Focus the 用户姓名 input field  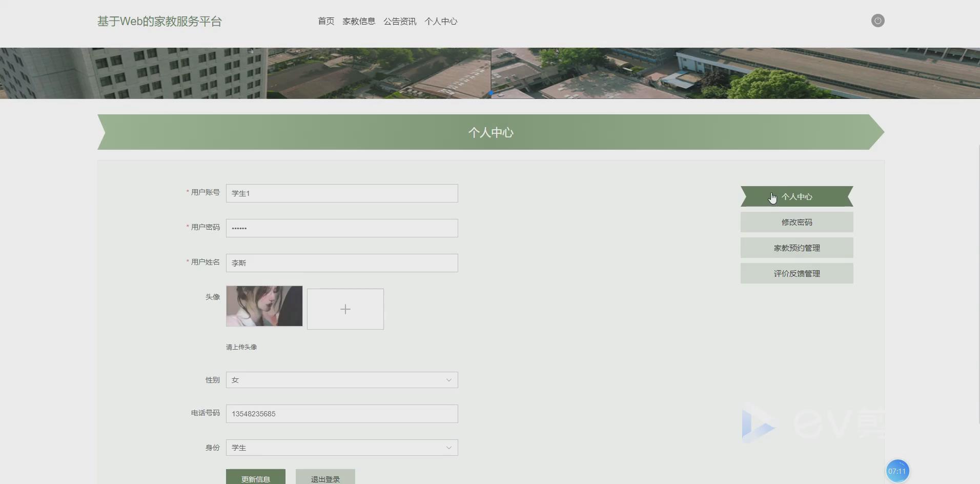342,263
